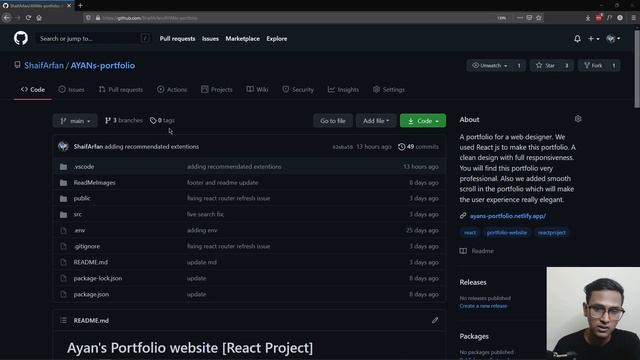Open the Unwatch dropdown

[489, 65]
